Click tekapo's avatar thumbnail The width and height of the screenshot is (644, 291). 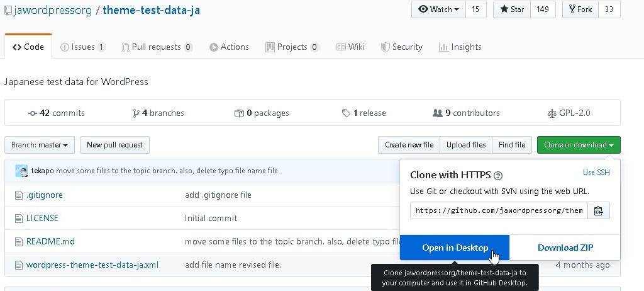21,171
